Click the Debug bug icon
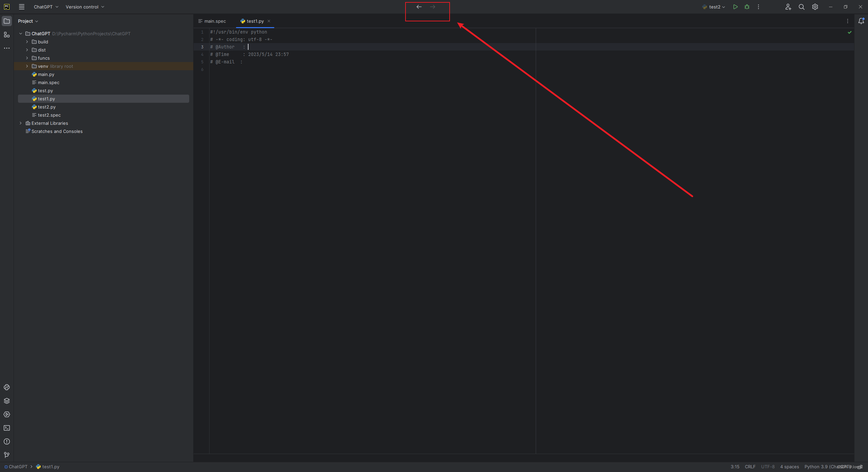This screenshot has width=868, height=472. pos(747,7)
